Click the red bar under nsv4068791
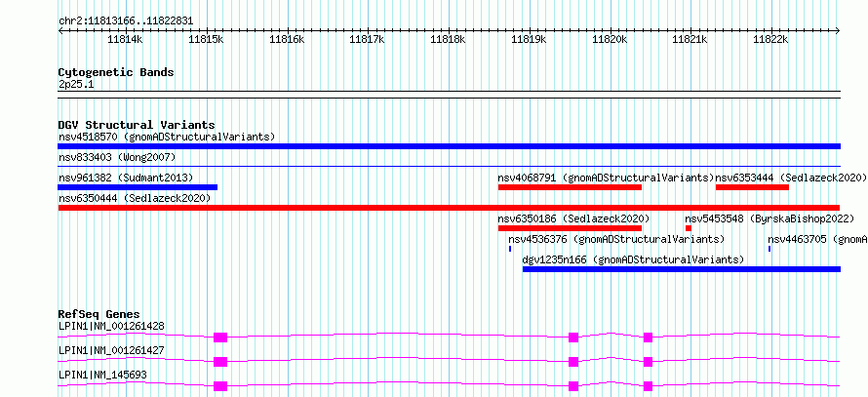 tap(570, 187)
